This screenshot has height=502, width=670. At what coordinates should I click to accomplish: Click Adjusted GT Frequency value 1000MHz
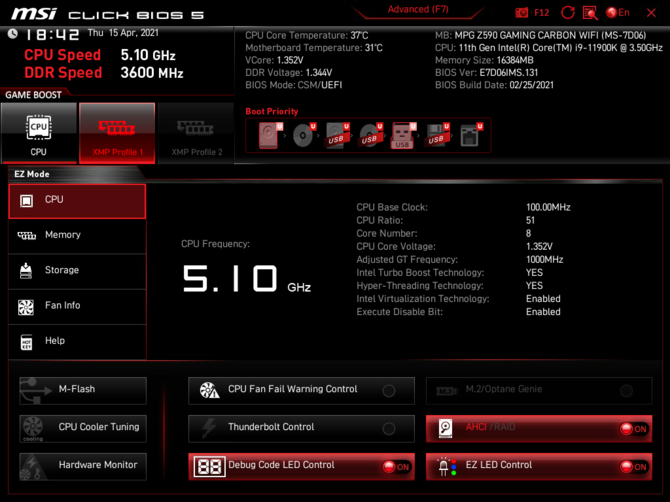pyautogui.click(x=544, y=260)
